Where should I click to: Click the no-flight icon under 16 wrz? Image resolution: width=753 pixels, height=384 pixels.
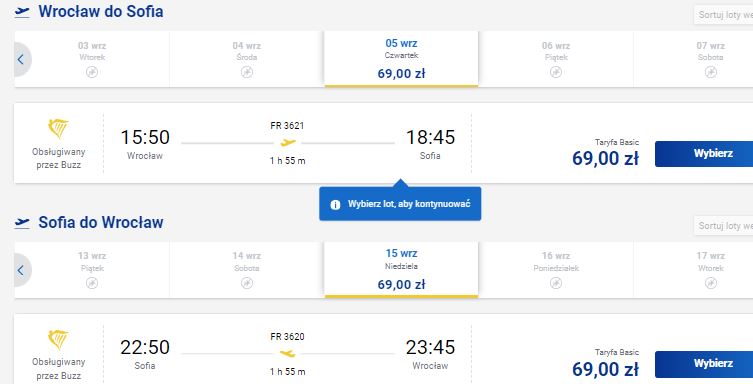556,283
